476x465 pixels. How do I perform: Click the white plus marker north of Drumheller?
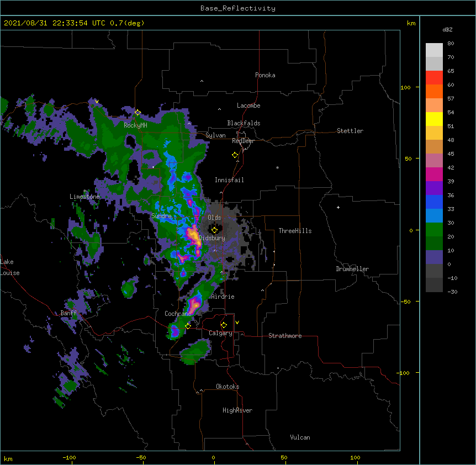(x=338, y=207)
